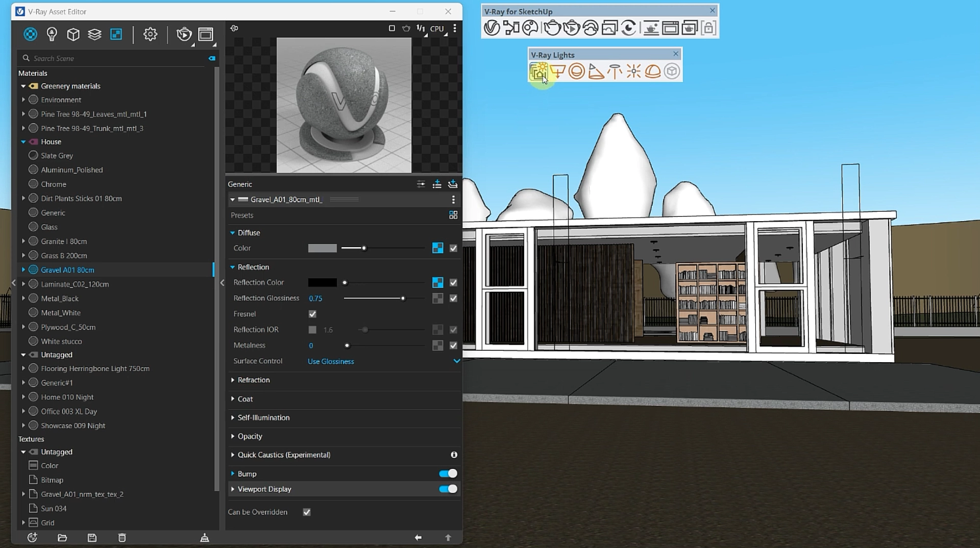Add a Sun/Light Gen from V-Ray Lights

[x=538, y=72]
